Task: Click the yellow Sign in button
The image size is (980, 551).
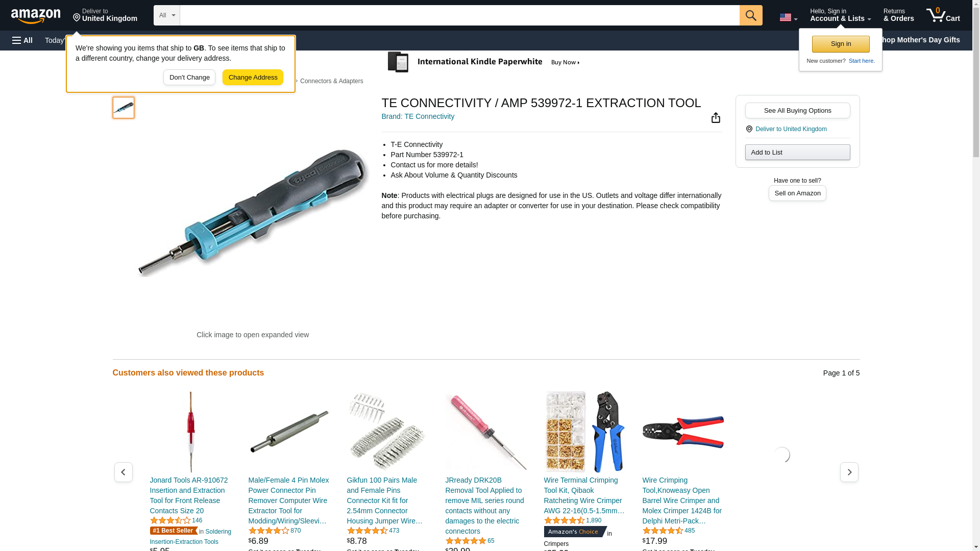Action: click(x=841, y=44)
